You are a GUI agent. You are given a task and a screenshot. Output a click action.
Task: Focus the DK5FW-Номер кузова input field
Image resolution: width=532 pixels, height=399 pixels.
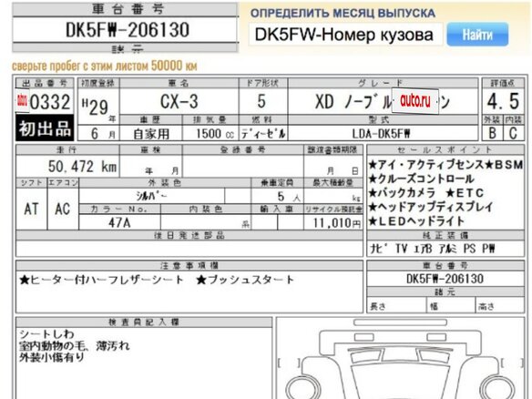[346, 35]
